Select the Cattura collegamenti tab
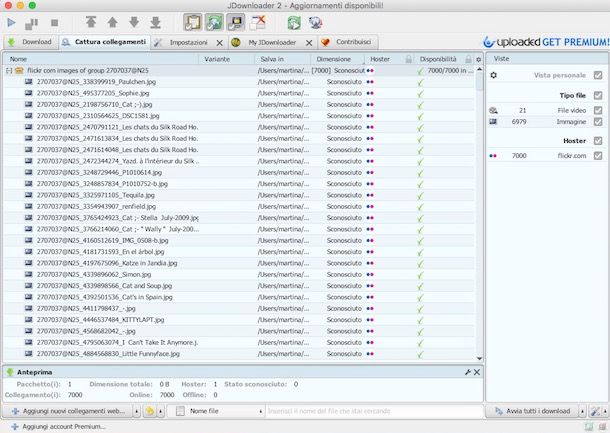The width and height of the screenshot is (610, 433). (105, 42)
